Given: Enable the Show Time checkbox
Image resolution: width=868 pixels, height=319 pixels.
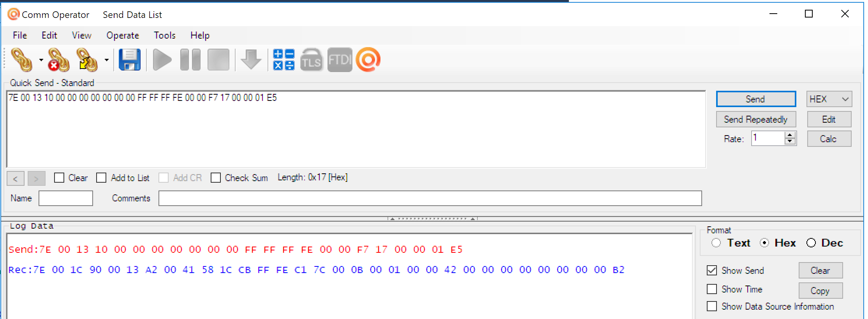Looking at the screenshot, I should 712,289.
